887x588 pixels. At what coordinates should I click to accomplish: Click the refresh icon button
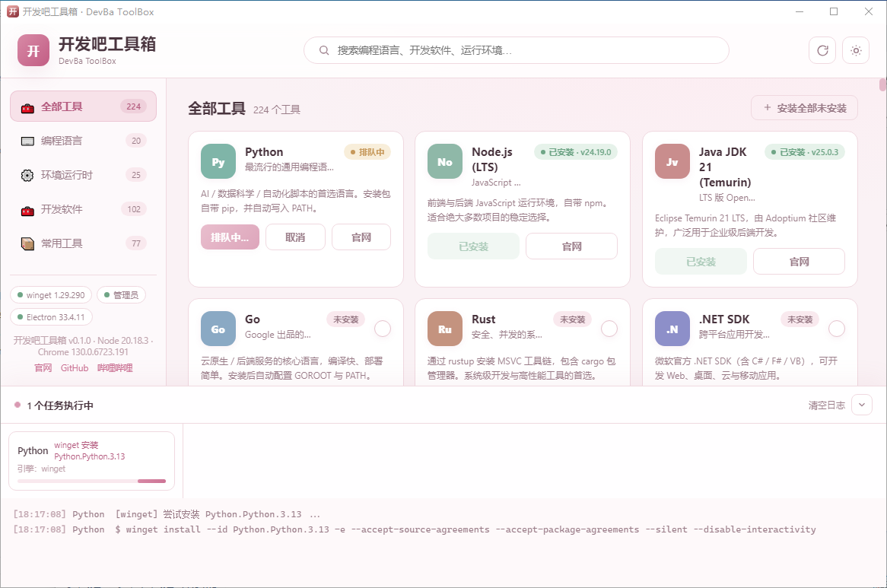tap(822, 50)
